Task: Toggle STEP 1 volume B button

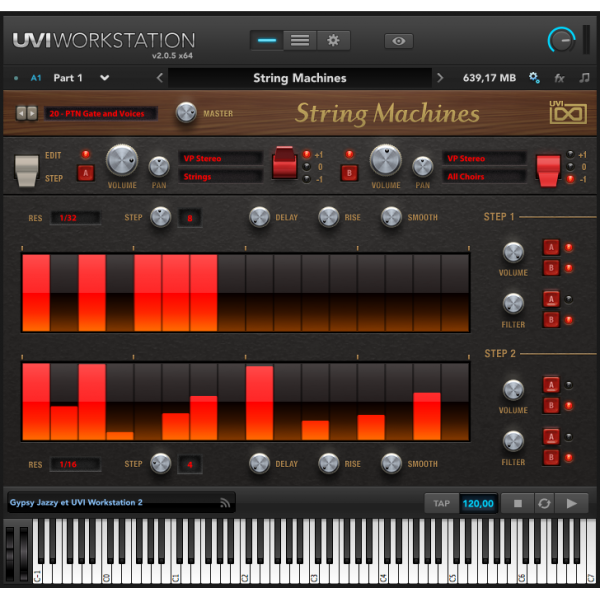Action: 551,268
